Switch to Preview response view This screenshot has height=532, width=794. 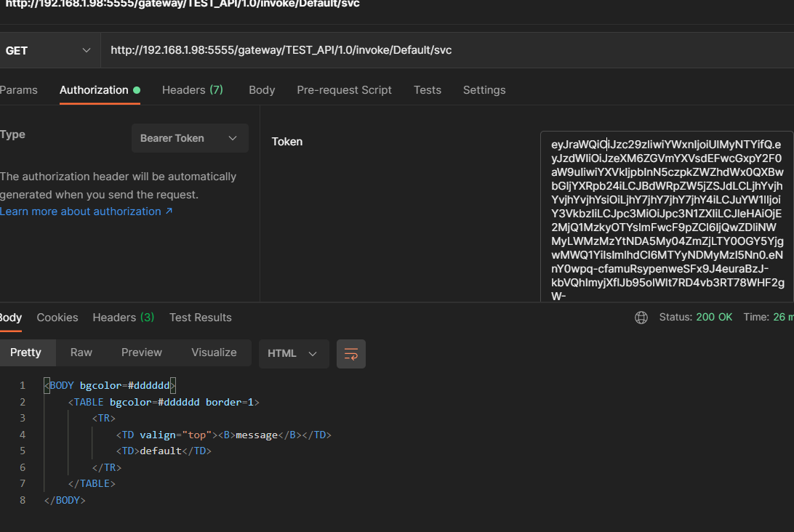[x=142, y=352]
